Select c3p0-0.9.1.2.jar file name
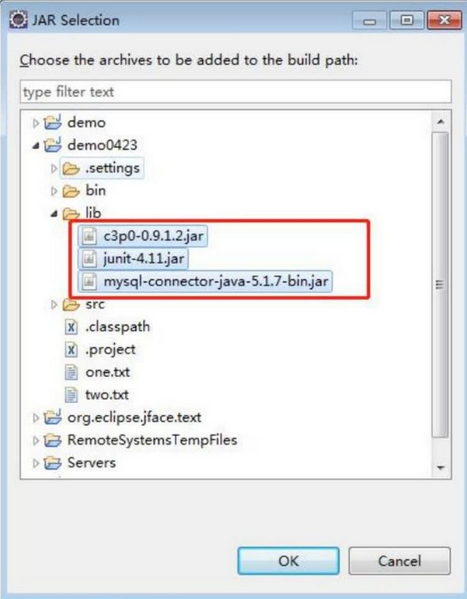The width and height of the screenshot is (467, 599). click(x=153, y=236)
